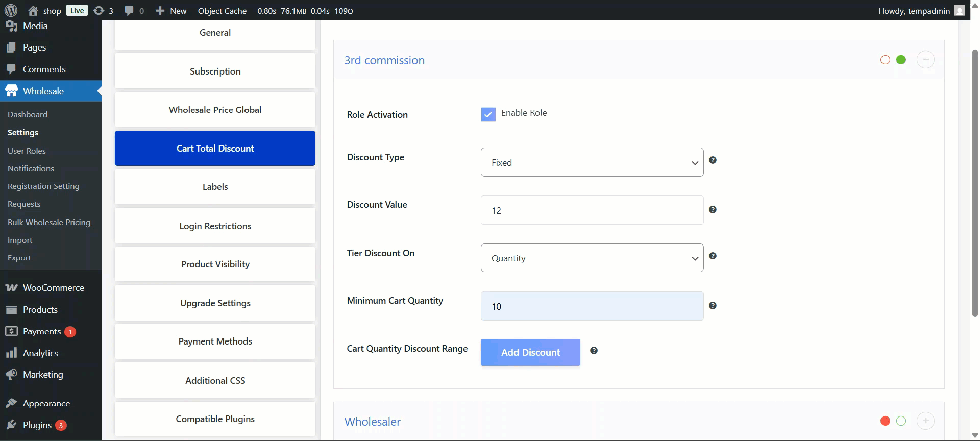Open the Upgrade Settings tab

pyautogui.click(x=215, y=303)
